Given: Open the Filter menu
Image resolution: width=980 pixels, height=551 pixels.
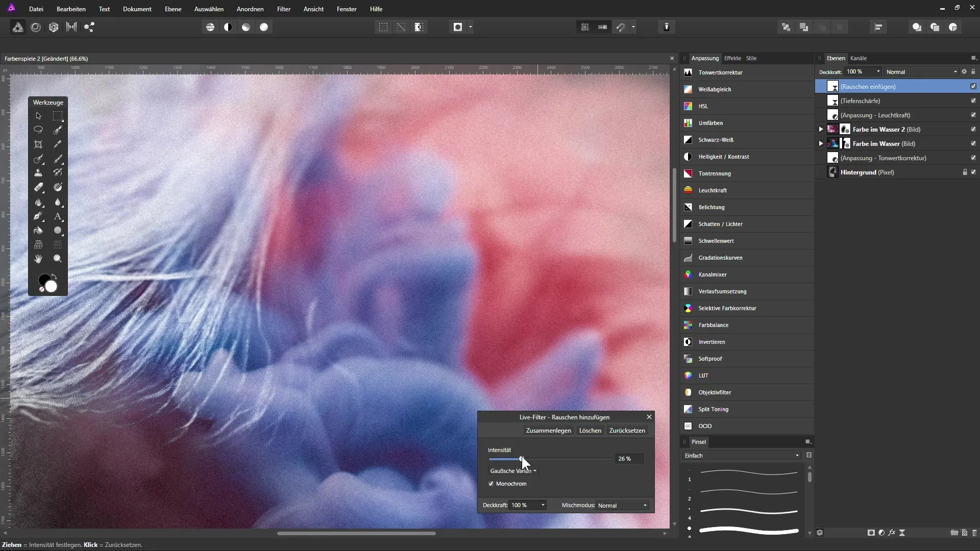Looking at the screenshot, I should [284, 9].
